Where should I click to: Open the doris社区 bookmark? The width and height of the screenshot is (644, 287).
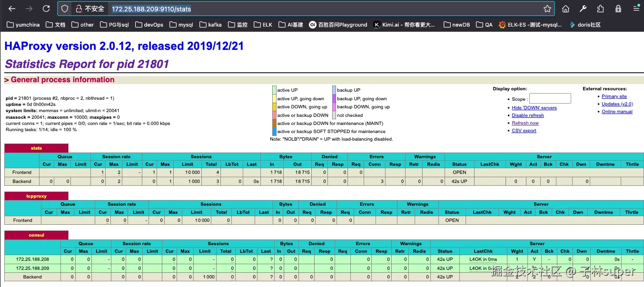pos(585,25)
